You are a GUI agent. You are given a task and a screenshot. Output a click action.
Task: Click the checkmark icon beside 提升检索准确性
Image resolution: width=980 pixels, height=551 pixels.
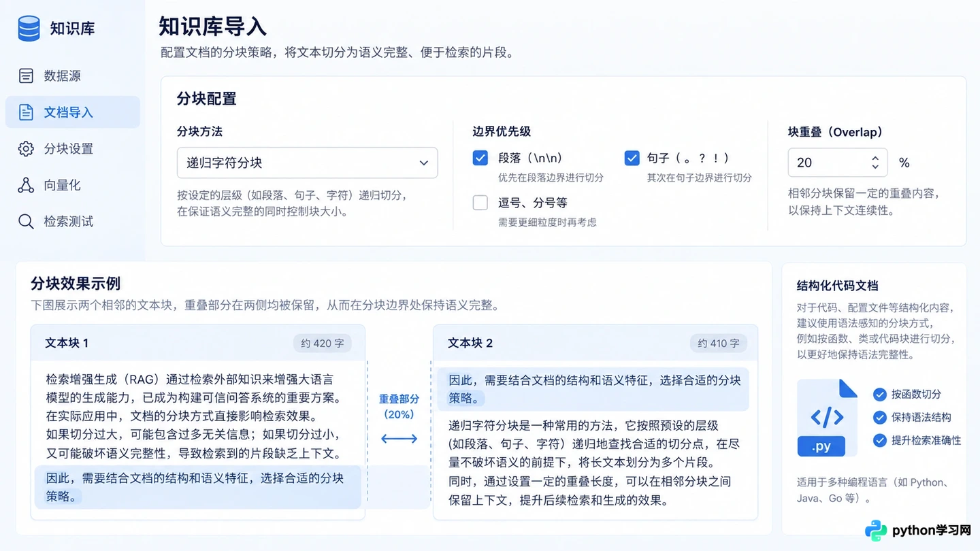coord(880,440)
